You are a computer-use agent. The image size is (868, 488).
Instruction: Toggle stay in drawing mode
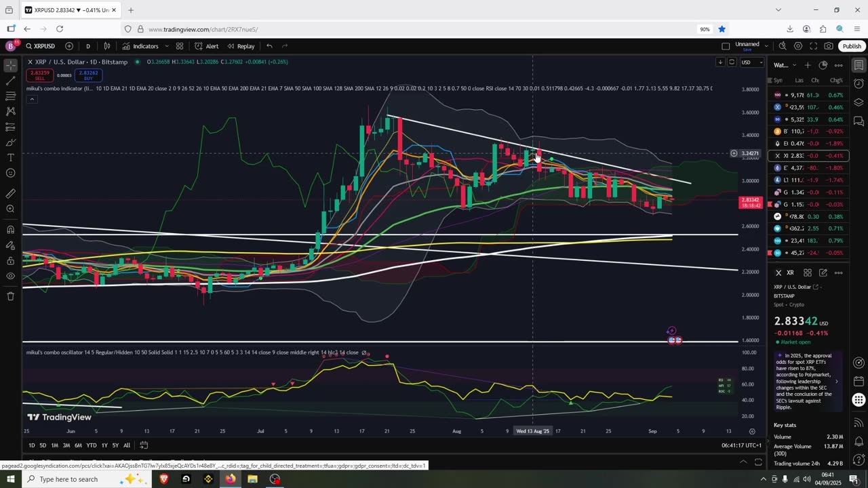click(x=11, y=245)
